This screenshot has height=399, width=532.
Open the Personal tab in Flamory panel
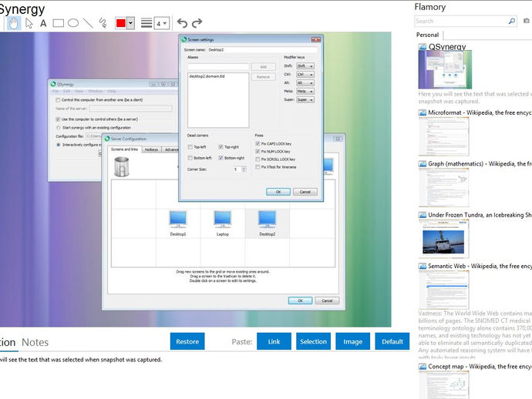click(x=427, y=35)
